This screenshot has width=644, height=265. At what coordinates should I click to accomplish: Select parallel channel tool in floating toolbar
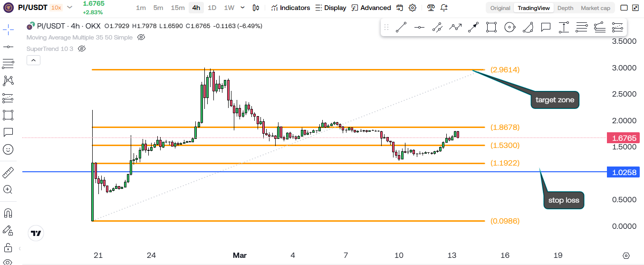(x=437, y=28)
